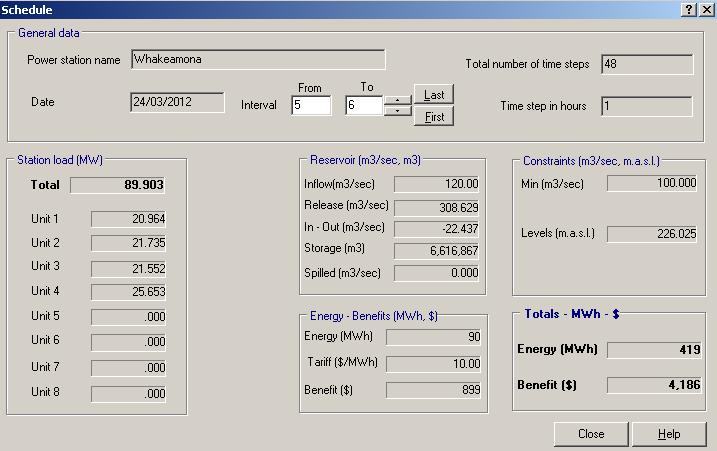Click the Station load (MW) group title
The height and width of the screenshot is (451, 717).
(60, 160)
